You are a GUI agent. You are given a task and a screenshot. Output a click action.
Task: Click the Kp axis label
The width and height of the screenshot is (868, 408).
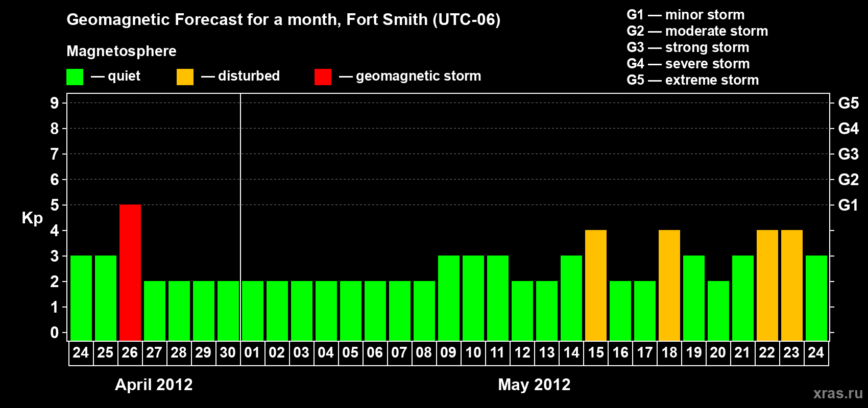32,218
